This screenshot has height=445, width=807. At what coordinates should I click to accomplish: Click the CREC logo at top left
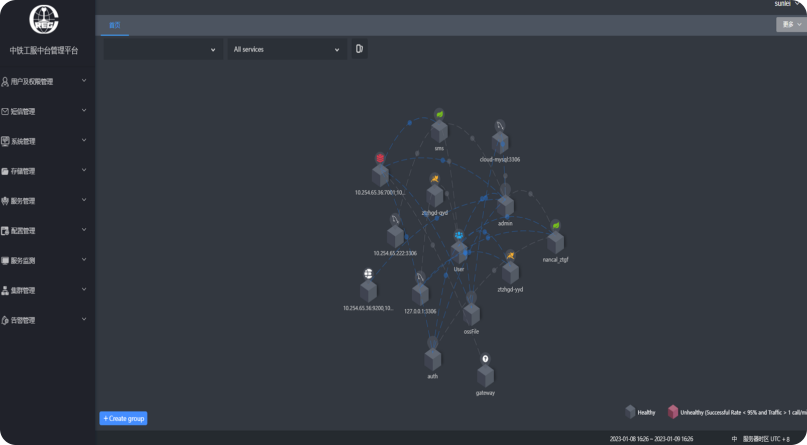coord(44,20)
